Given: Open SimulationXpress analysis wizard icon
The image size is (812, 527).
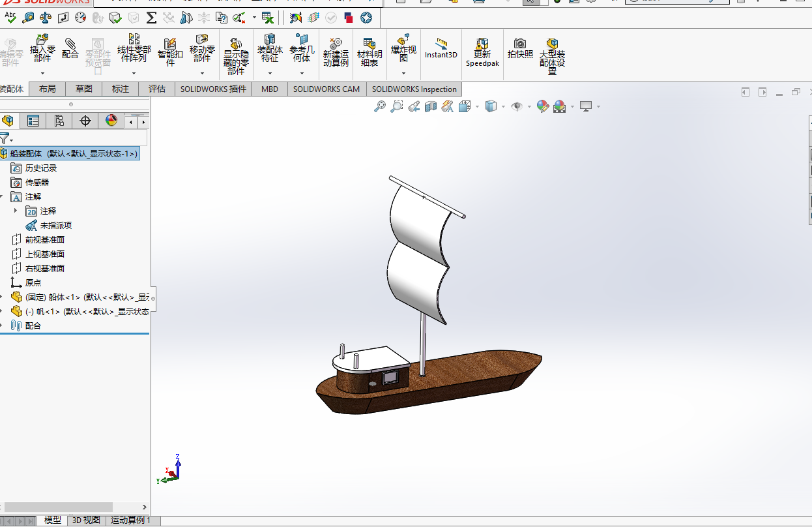Looking at the screenshot, I should 296,18.
